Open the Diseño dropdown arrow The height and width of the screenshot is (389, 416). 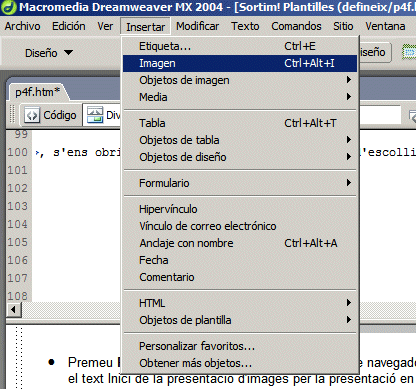68,53
